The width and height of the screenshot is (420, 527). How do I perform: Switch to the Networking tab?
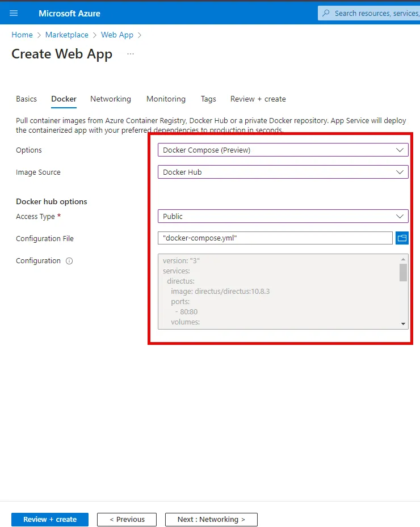click(111, 99)
